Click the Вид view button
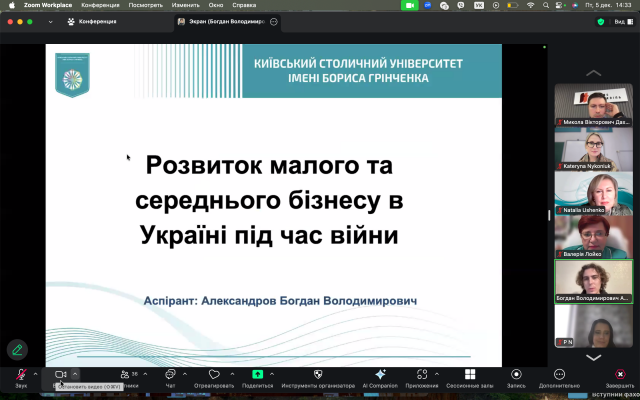640x400 pixels. pos(619,21)
